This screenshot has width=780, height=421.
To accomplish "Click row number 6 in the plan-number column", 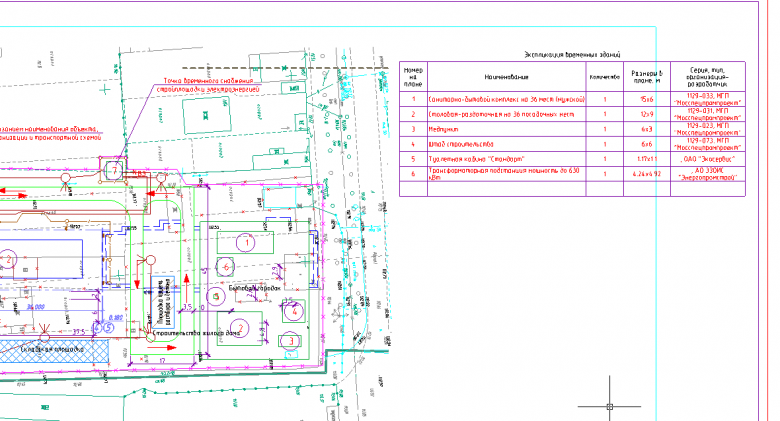I will pyautogui.click(x=413, y=174).
